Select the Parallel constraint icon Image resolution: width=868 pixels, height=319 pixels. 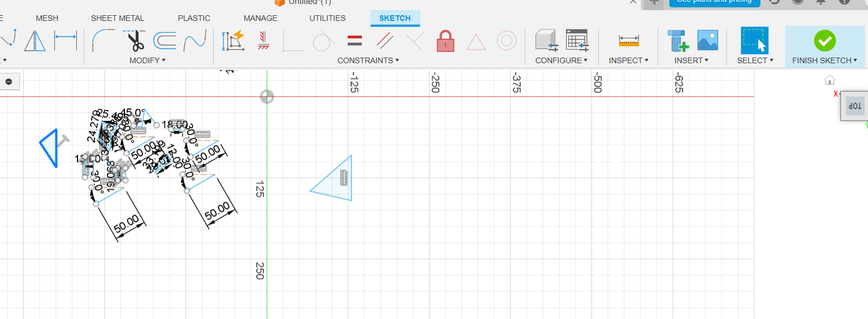coord(385,41)
